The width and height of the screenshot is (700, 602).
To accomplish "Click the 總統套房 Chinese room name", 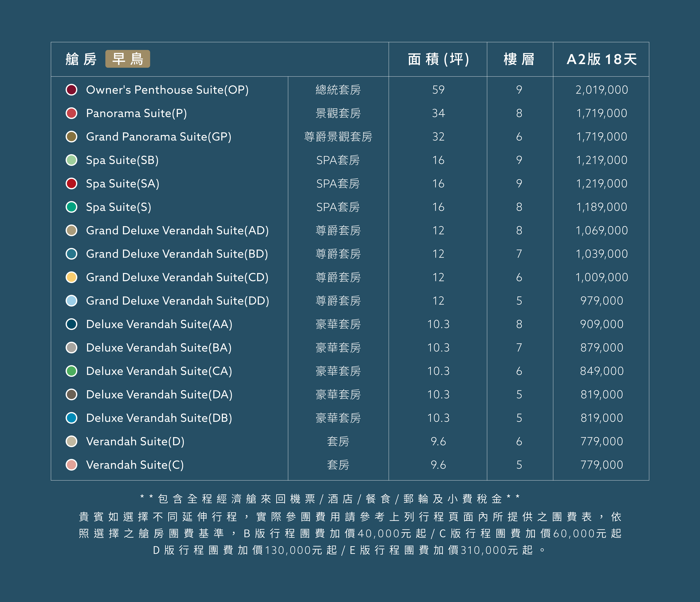I will click(x=338, y=90).
